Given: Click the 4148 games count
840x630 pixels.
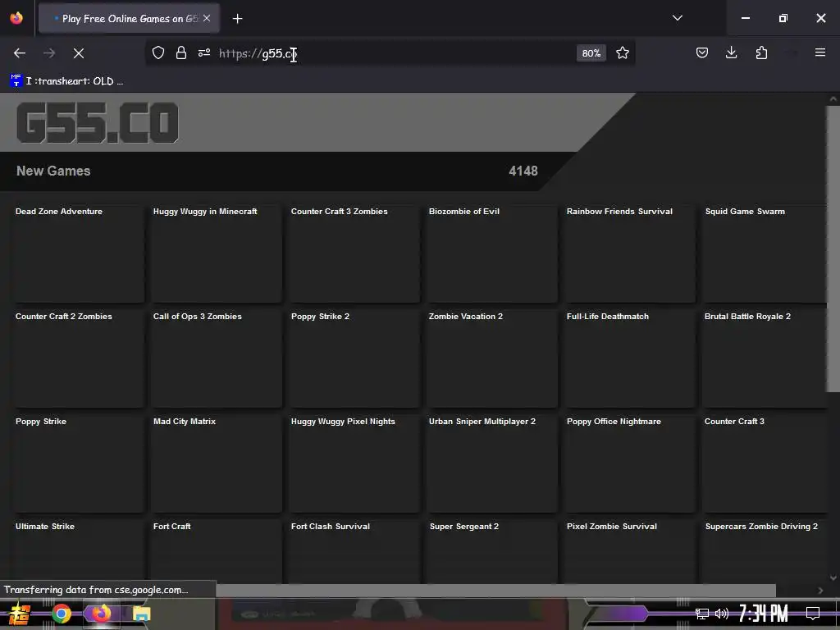Looking at the screenshot, I should pyautogui.click(x=523, y=171).
